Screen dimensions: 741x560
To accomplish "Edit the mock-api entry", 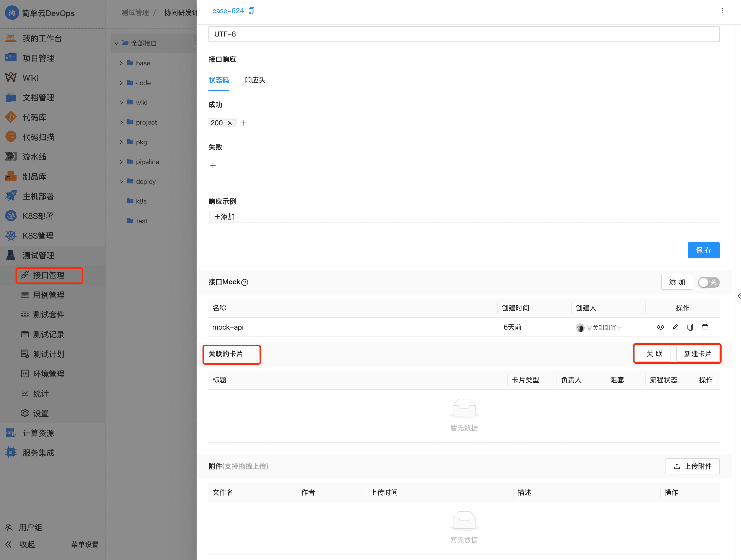I will point(676,327).
